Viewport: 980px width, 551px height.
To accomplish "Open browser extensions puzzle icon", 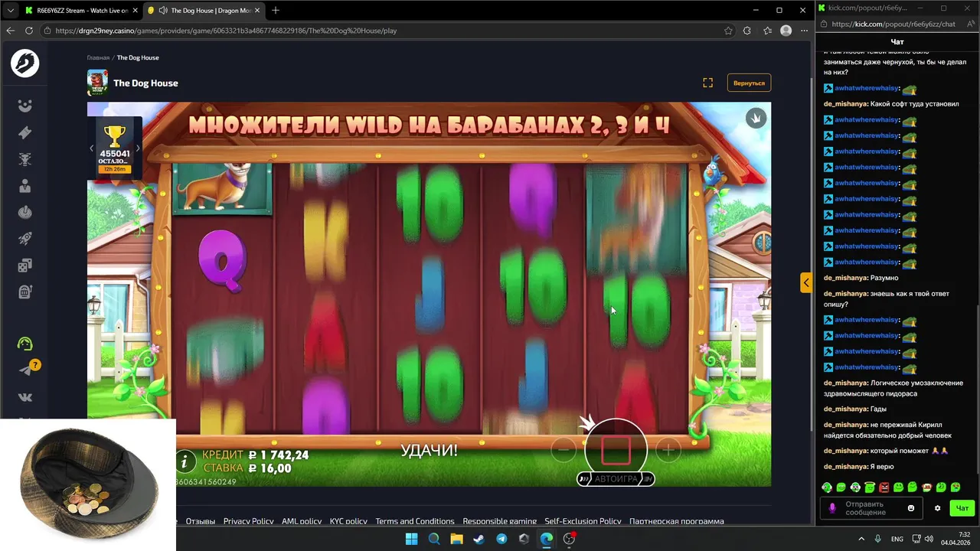I will coord(747,31).
